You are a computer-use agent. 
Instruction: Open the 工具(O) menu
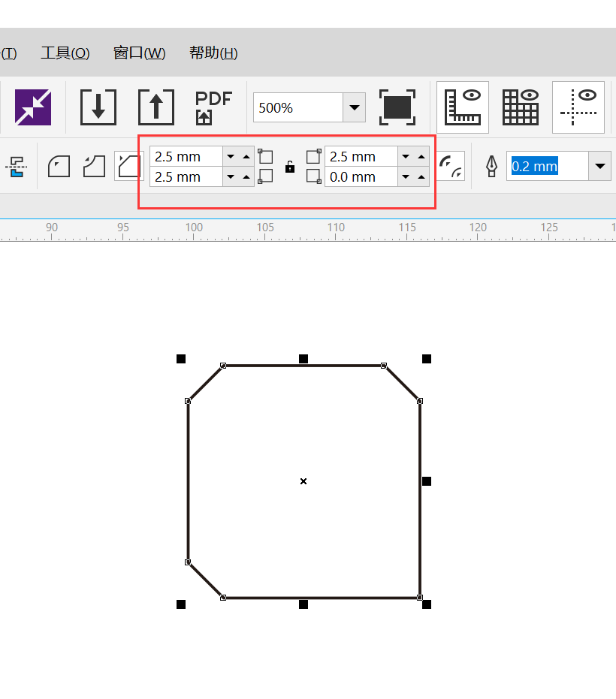(x=65, y=53)
